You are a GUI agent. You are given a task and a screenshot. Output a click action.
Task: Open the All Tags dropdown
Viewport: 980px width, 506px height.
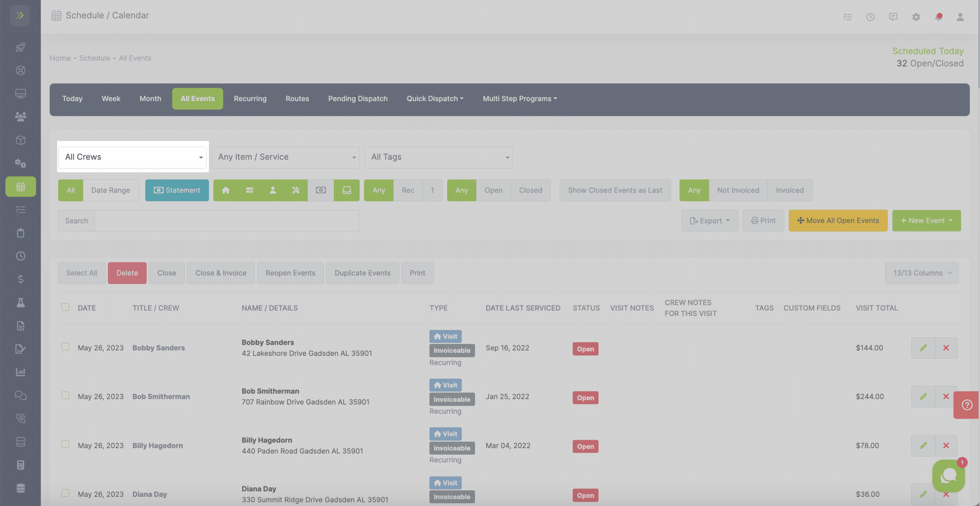[438, 157]
